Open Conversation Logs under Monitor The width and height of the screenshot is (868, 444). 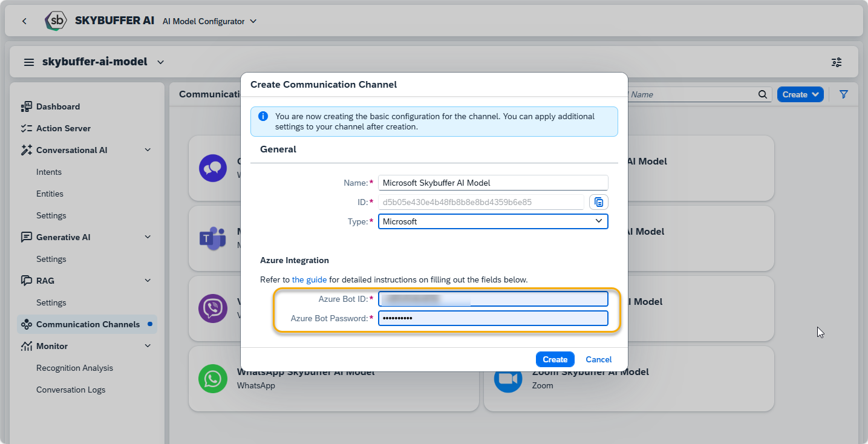71,390
